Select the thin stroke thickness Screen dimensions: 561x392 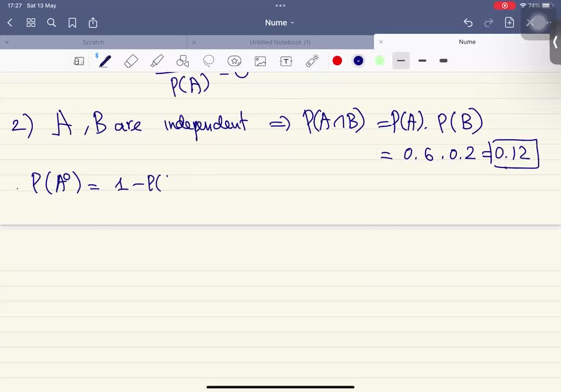[400, 61]
